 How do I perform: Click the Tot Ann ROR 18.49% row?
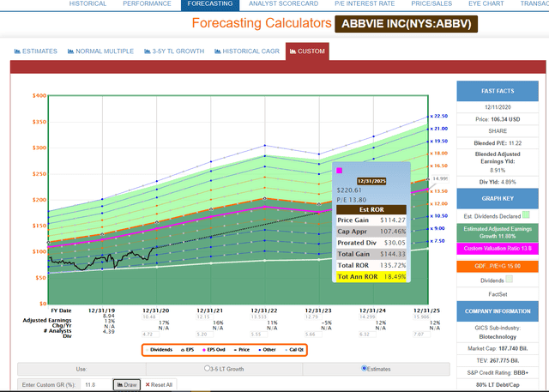click(371, 276)
